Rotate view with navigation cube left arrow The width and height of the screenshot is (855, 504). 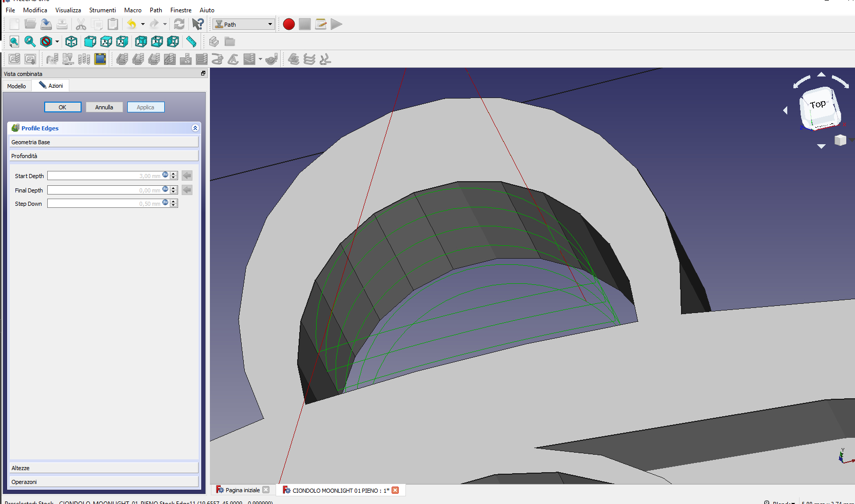[x=785, y=110]
